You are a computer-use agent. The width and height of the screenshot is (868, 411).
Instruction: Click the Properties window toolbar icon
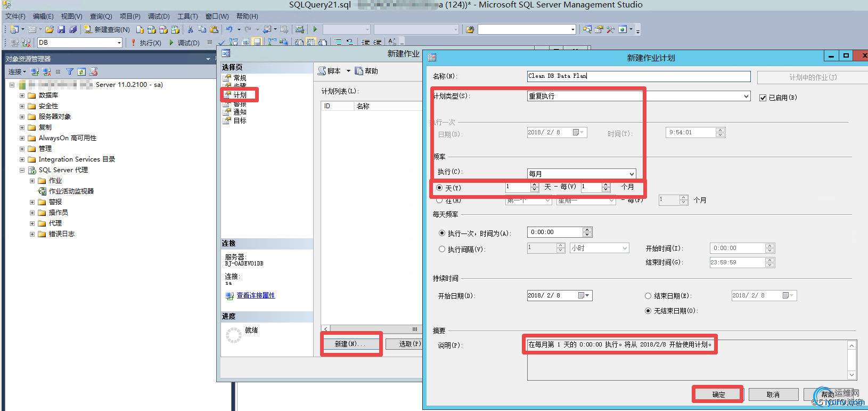point(599,29)
